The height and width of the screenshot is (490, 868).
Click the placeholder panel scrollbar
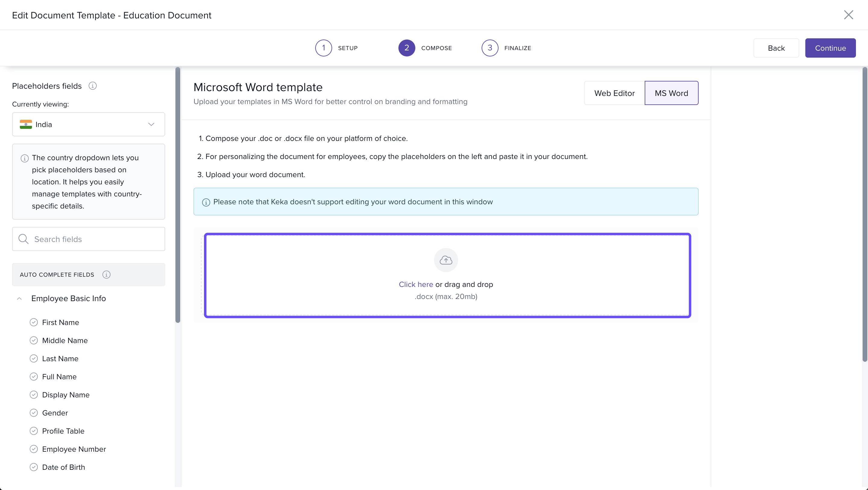(x=178, y=195)
